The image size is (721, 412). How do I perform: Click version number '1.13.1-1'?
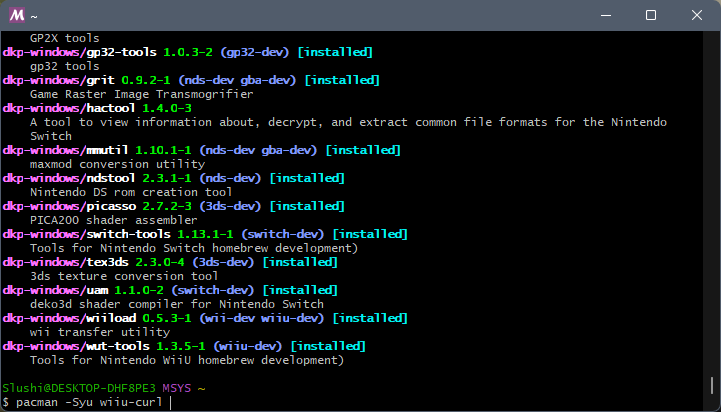(x=206, y=234)
